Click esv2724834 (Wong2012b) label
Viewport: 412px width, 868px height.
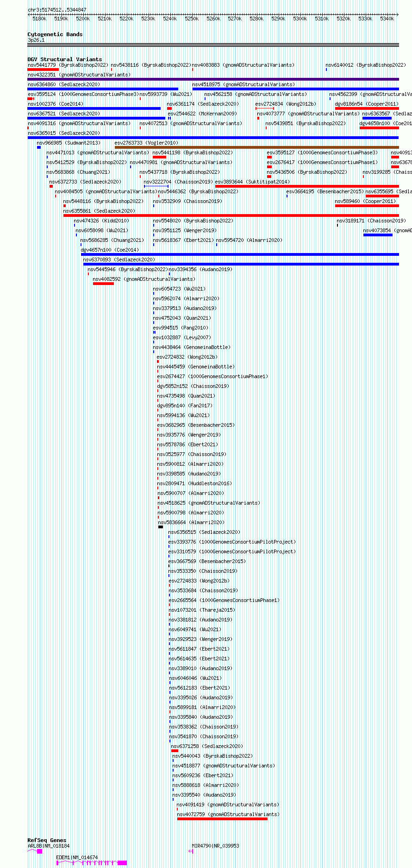286,104
